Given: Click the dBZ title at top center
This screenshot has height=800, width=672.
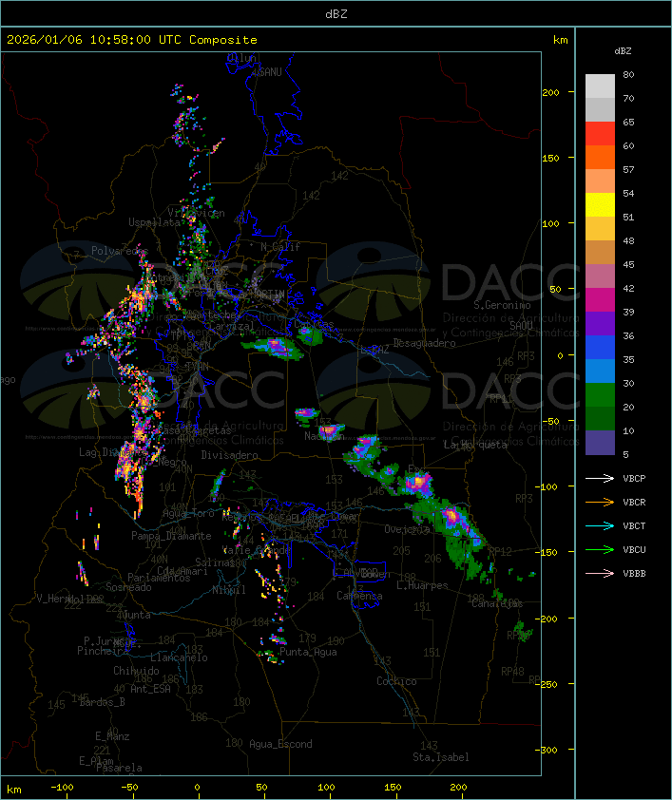Looking at the screenshot, I should 336,13.
